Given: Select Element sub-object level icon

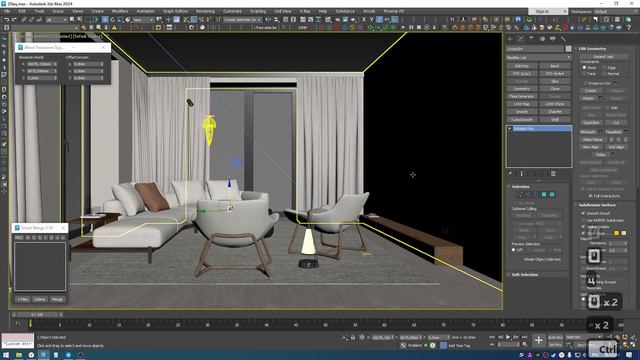Looking at the screenshot, I should (x=552, y=195).
